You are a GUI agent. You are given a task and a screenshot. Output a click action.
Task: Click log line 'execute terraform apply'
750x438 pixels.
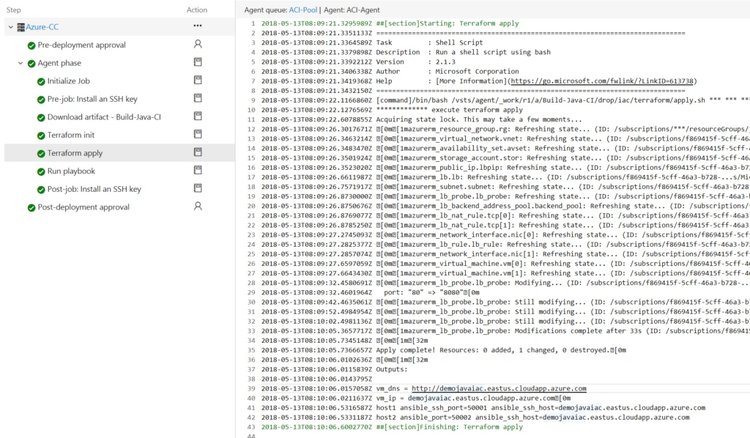pos(392,110)
